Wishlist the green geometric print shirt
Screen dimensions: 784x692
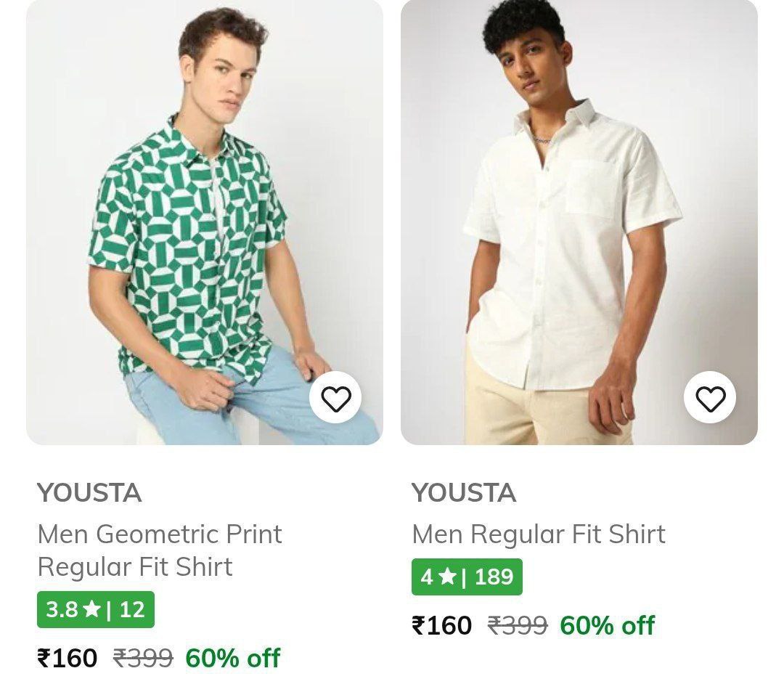(x=335, y=399)
